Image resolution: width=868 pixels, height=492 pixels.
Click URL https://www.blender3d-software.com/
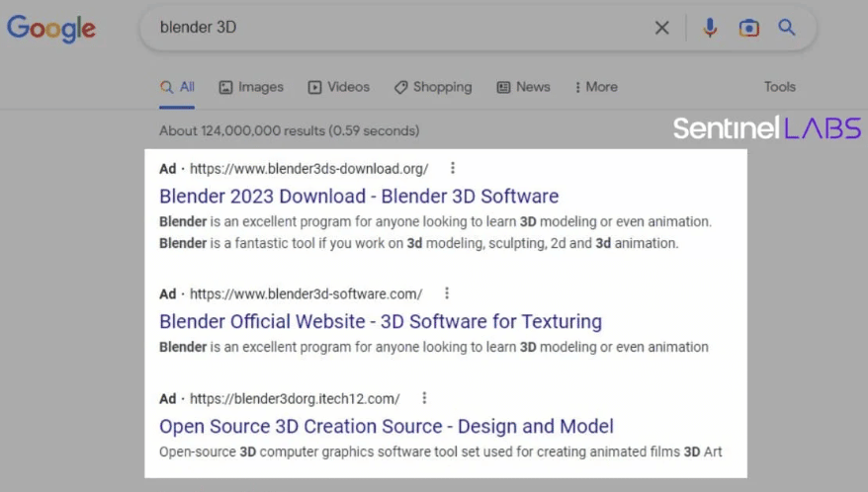[305, 293]
